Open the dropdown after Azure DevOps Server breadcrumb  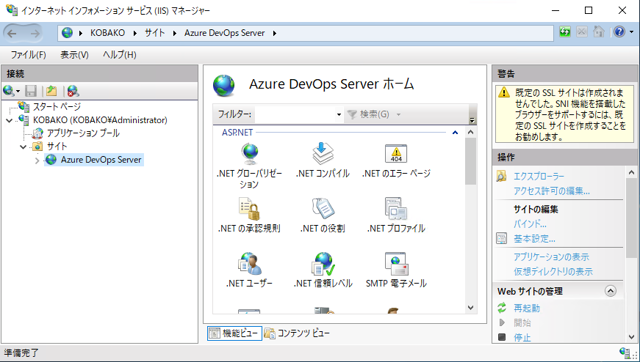[274, 33]
